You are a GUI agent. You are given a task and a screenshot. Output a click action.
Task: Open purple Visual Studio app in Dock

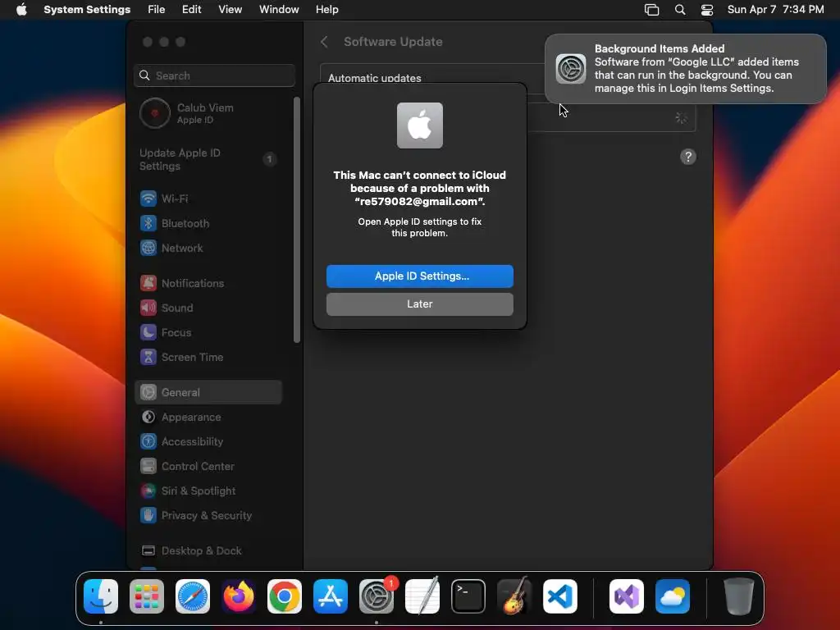(x=627, y=596)
